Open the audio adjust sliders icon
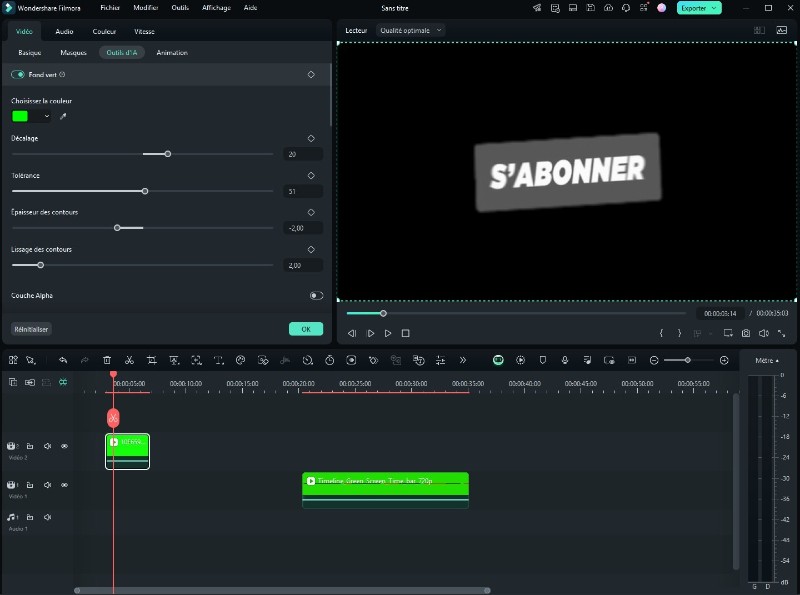The image size is (800, 595). click(x=441, y=360)
